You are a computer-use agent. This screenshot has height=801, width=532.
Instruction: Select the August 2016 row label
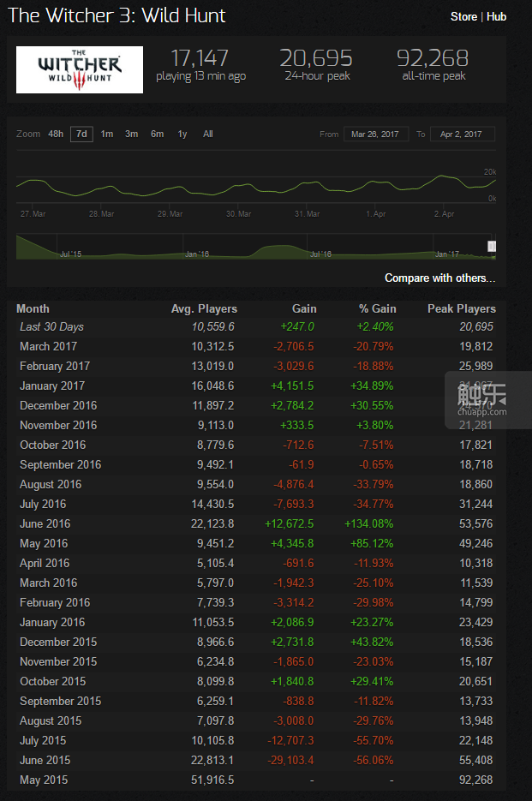(51, 484)
